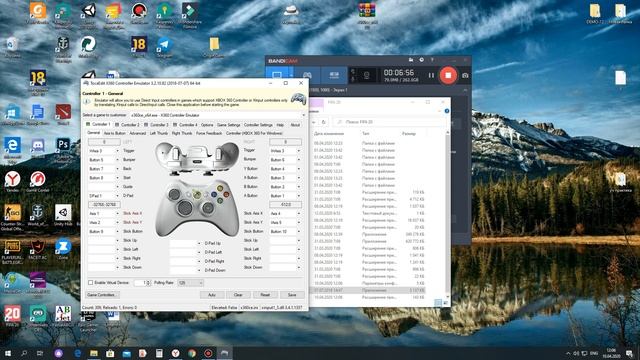Click the Clear button
Image resolution: width=640 pixels, height=360 pixels.
(238, 295)
